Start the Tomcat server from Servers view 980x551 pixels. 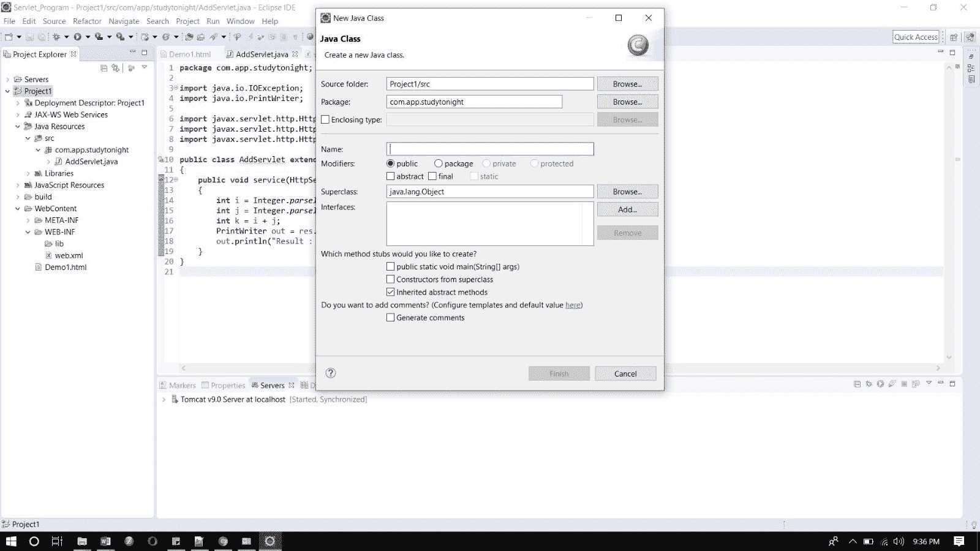(x=880, y=384)
